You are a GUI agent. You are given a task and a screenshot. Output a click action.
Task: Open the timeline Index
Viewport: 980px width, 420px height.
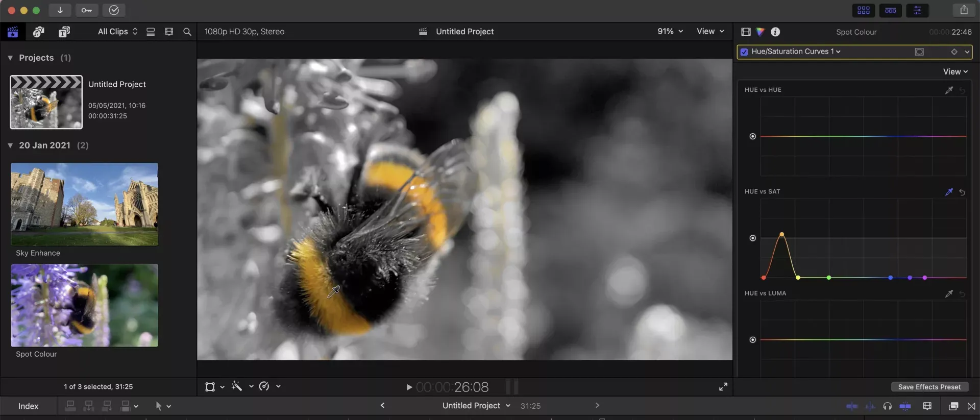click(x=28, y=406)
